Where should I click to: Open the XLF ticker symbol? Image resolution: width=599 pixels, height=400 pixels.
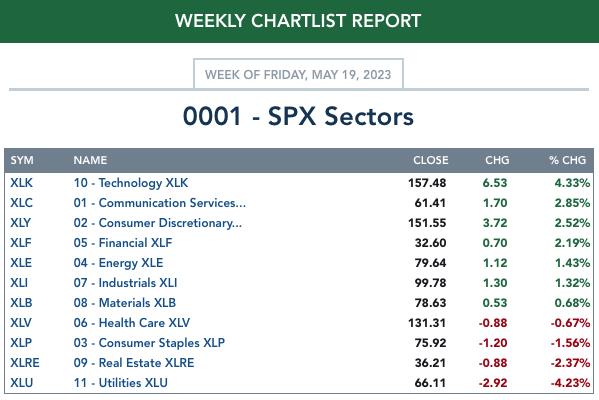pyautogui.click(x=21, y=243)
